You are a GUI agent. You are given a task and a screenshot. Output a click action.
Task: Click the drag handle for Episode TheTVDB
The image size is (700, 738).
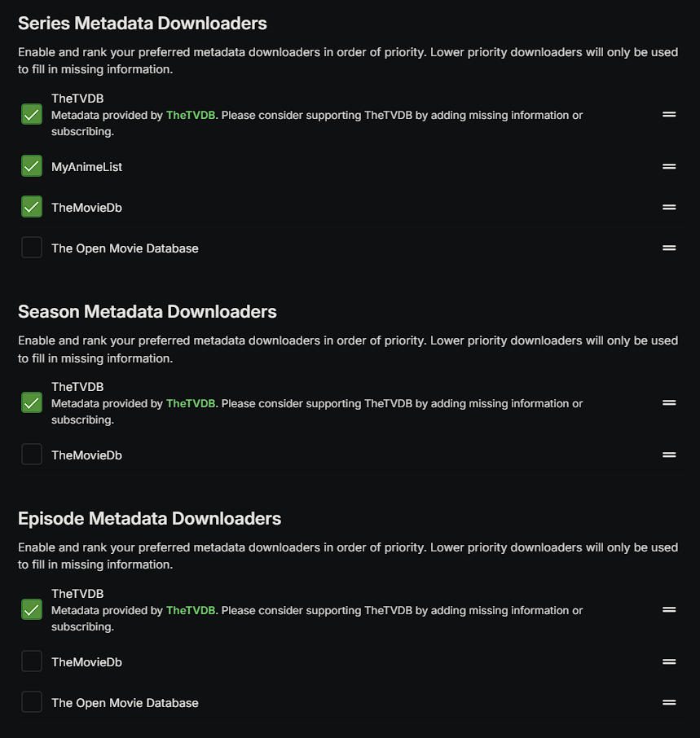pyautogui.click(x=669, y=609)
